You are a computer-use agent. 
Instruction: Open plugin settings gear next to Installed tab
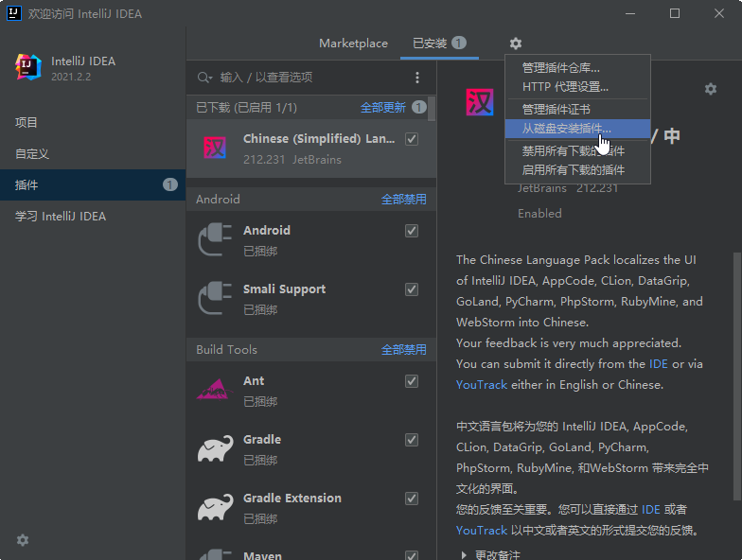click(515, 44)
